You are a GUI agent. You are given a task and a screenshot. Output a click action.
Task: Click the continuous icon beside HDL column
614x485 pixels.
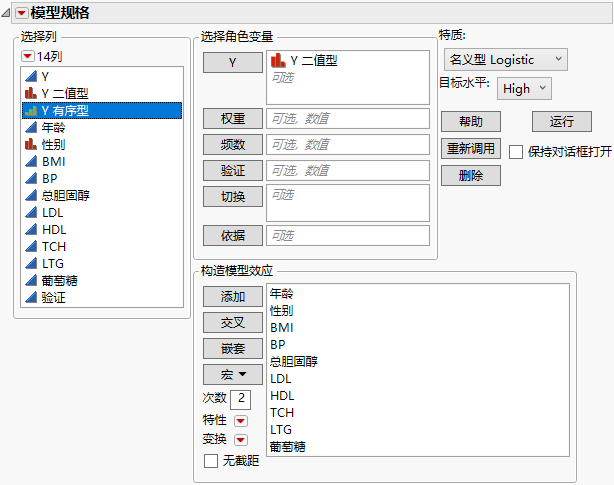[x=31, y=229]
